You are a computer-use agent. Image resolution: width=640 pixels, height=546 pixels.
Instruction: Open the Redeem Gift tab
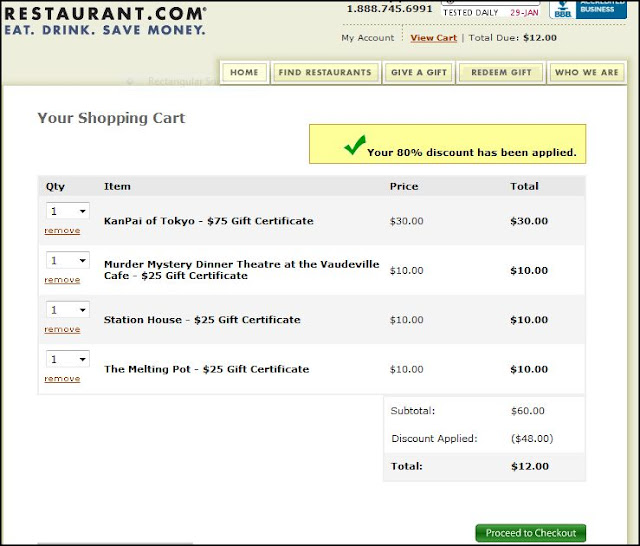click(501, 73)
